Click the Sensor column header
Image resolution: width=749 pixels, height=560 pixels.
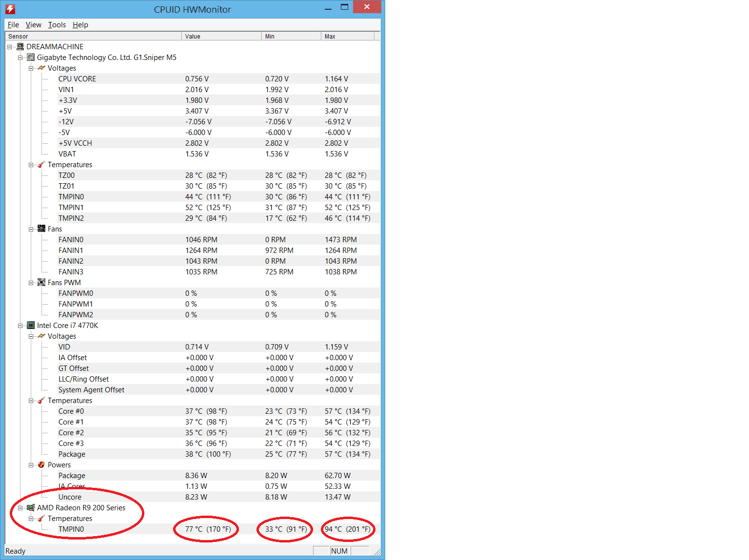pos(93,36)
